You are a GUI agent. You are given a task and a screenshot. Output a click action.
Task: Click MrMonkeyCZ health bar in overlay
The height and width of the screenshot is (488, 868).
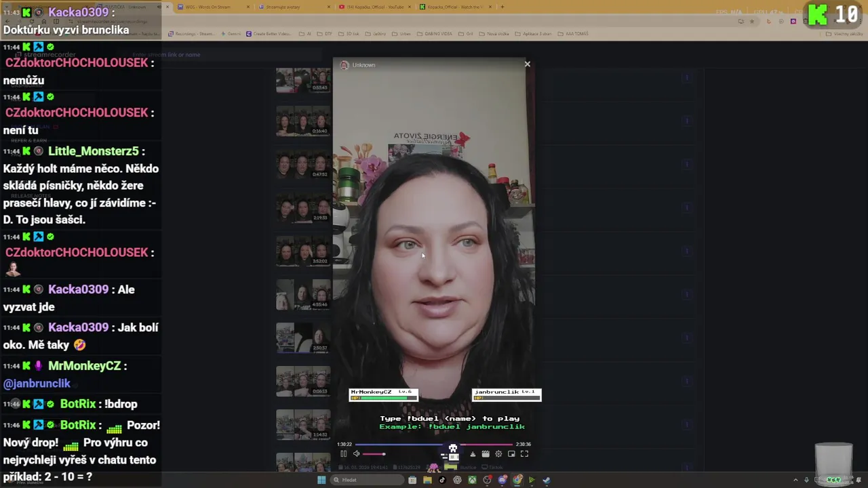click(x=384, y=398)
